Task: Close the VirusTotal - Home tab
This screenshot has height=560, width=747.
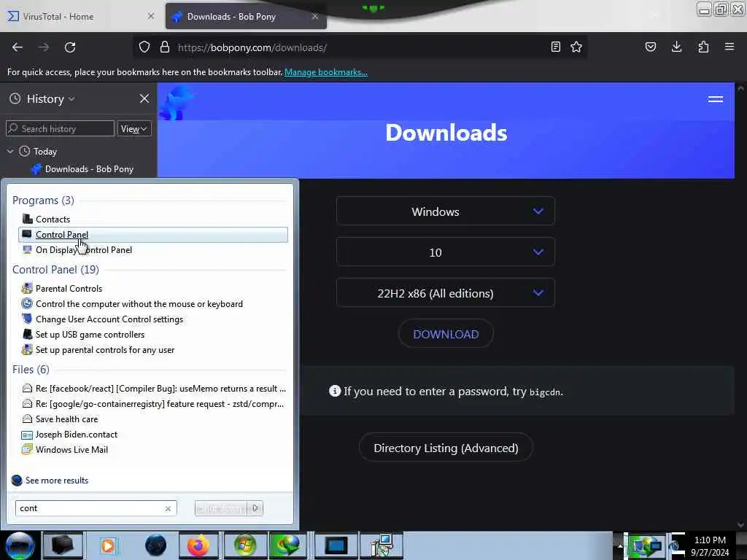Action: point(150,16)
